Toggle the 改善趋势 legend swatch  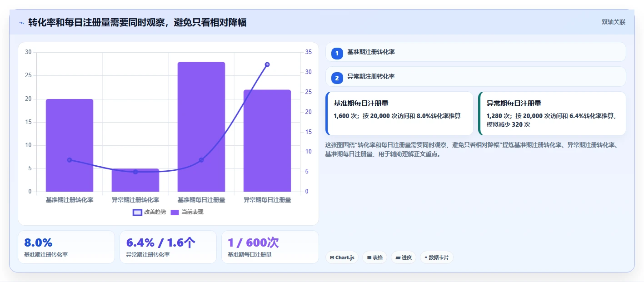click(137, 212)
